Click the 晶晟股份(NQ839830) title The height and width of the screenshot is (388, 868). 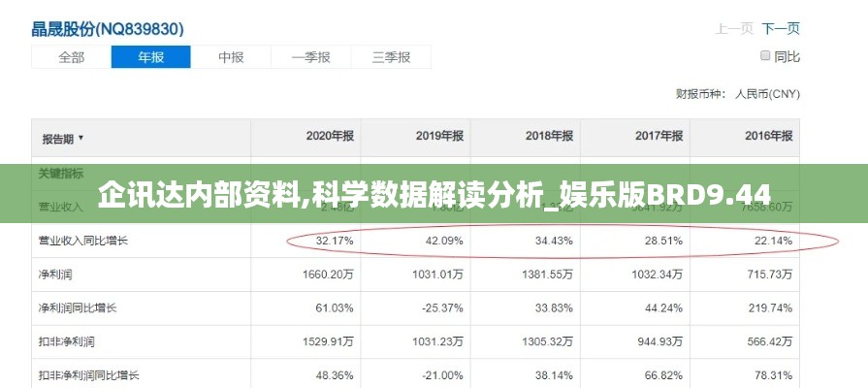point(108,29)
